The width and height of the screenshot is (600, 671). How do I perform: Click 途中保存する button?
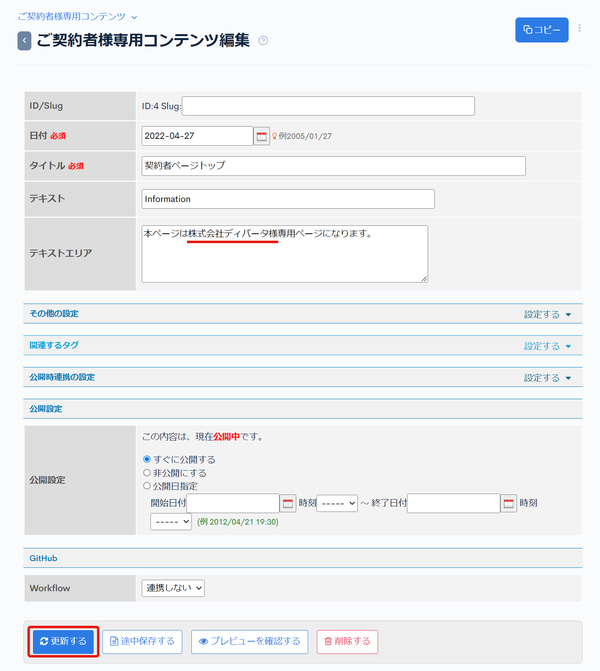click(143, 641)
